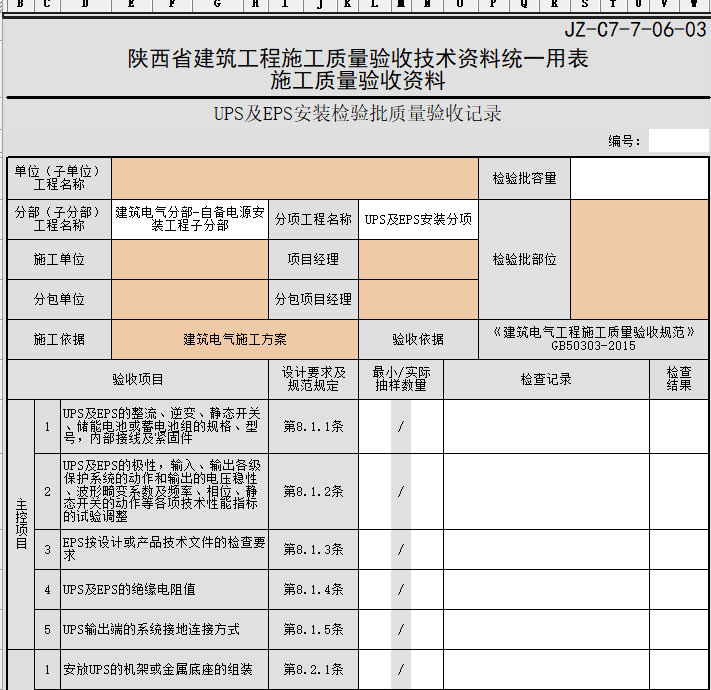711x690 pixels.
Task: Select column G header
Action: 218,5
